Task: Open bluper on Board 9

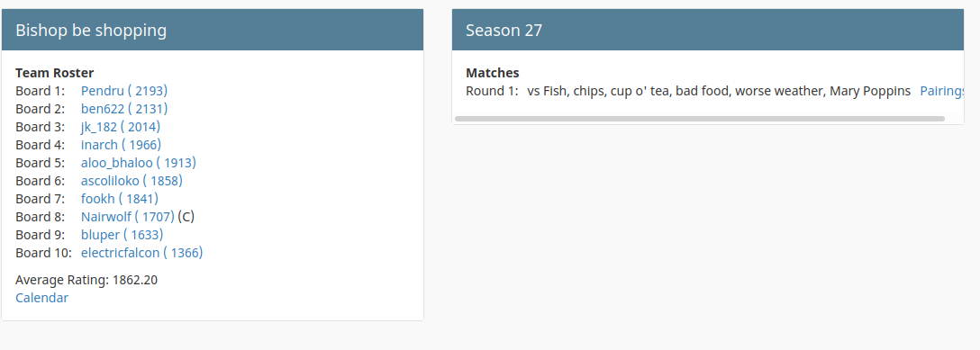Action: [122, 235]
